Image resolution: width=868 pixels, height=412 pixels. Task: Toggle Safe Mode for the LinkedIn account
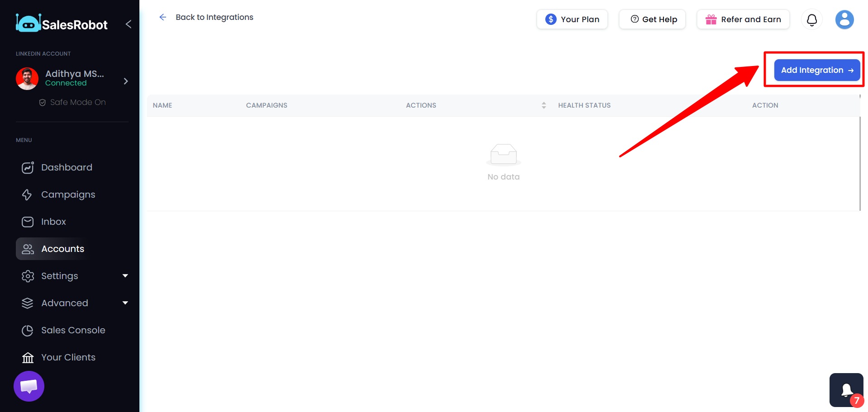72,102
